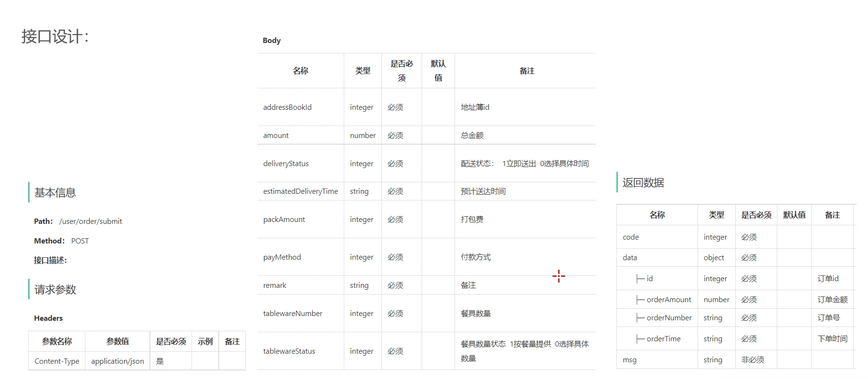Click the 参数值 column header
The height and width of the screenshot is (379, 868).
117,341
